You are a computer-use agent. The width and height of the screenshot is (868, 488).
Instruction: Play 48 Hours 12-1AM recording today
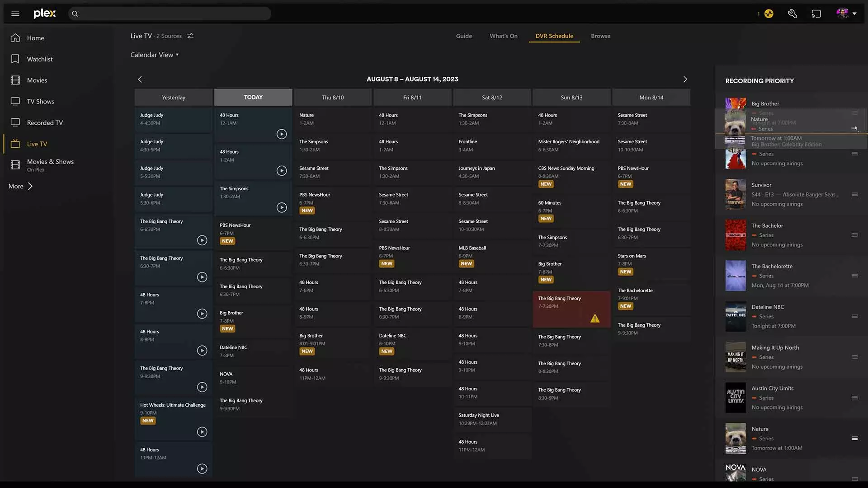tap(282, 134)
